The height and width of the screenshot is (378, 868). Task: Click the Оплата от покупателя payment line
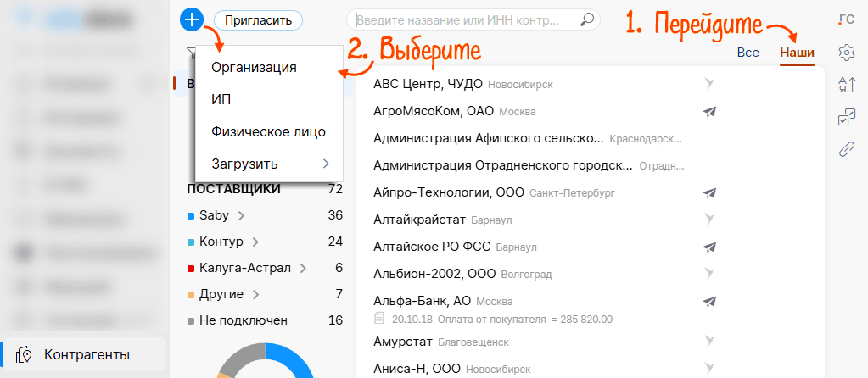pos(501,319)
